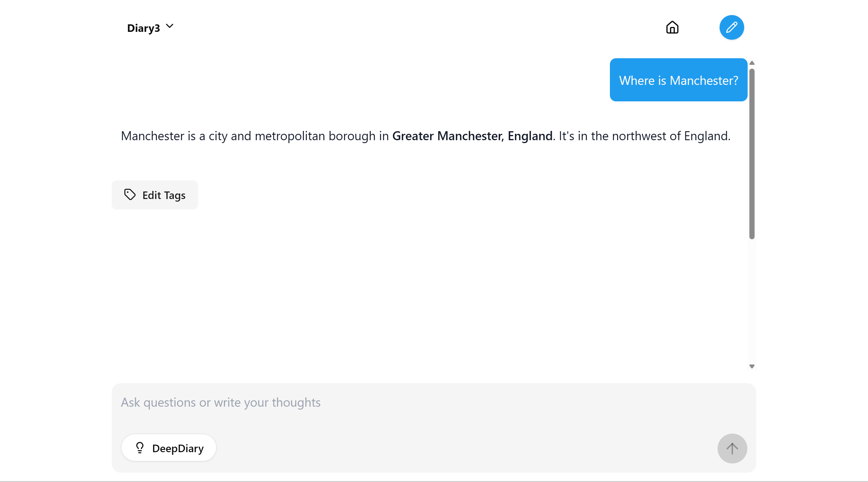Toggle the DeepDiary mode button
Image resolution: width=868 pixels, height=482 pixels.
169,448
